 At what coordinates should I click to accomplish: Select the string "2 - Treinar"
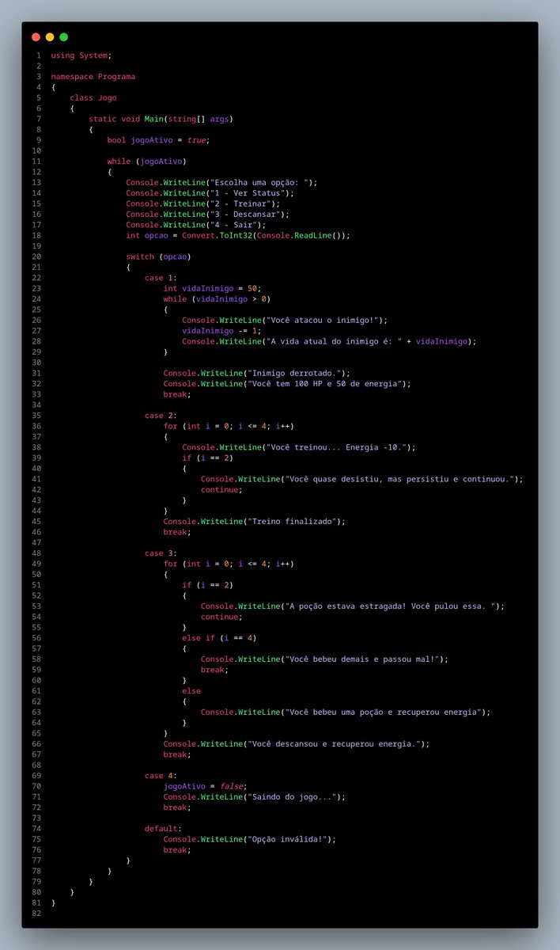coord(240,203)
